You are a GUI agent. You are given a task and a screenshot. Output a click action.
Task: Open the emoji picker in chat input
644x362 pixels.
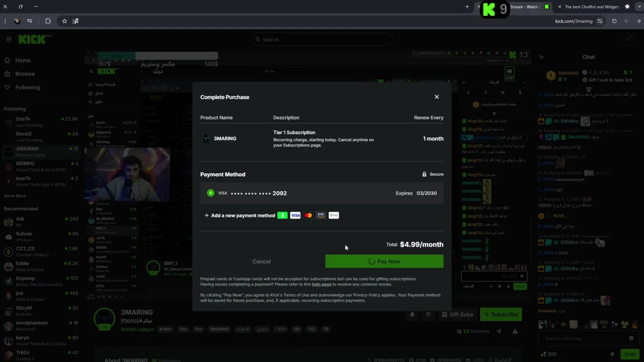coord(631,338)
